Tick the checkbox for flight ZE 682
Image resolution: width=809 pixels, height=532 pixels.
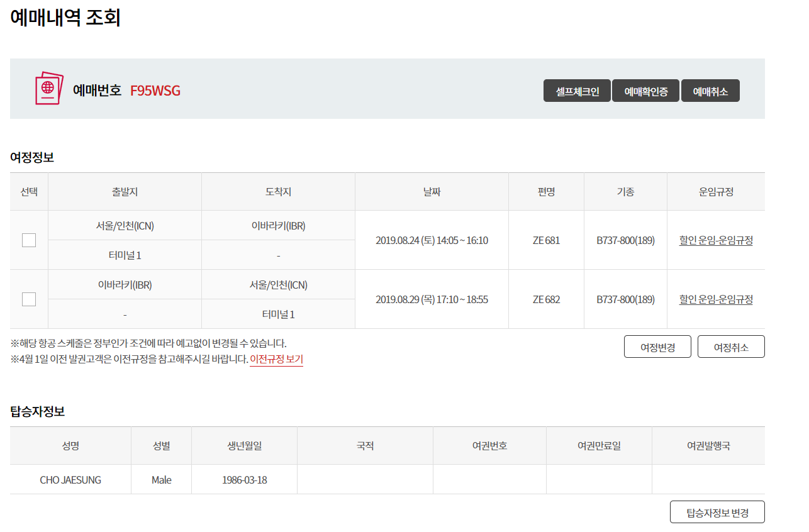(29, 299)
